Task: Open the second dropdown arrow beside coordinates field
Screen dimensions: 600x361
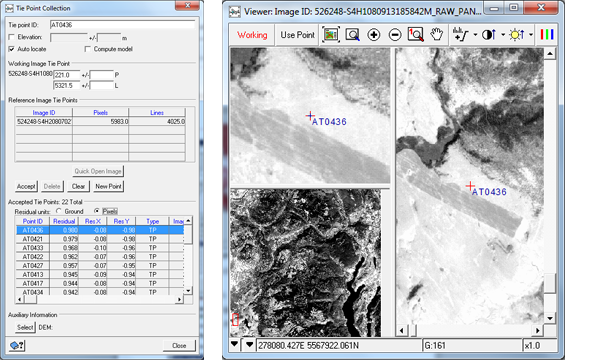Action: point(249,345)
